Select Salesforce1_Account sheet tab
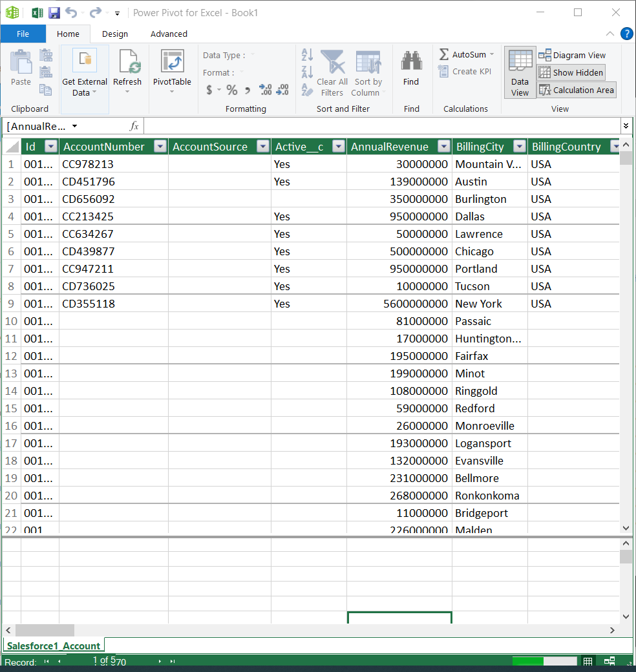636x672 pixels. [54, 646]
